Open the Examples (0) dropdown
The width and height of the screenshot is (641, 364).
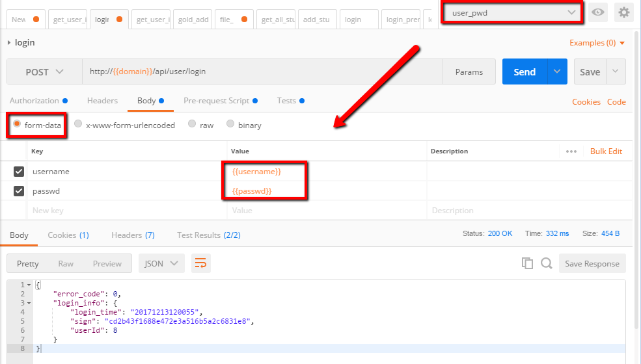tap(597, 43)
